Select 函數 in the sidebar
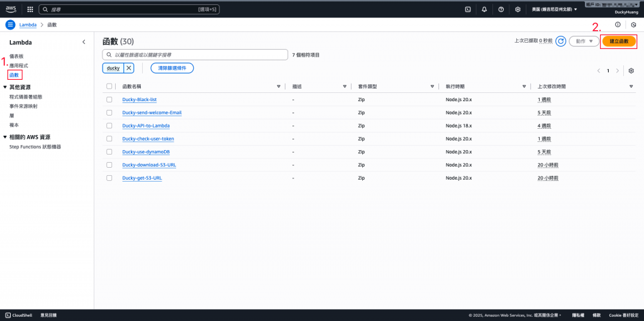The width and height of the screenshot is (644, 321). [14, 75]
